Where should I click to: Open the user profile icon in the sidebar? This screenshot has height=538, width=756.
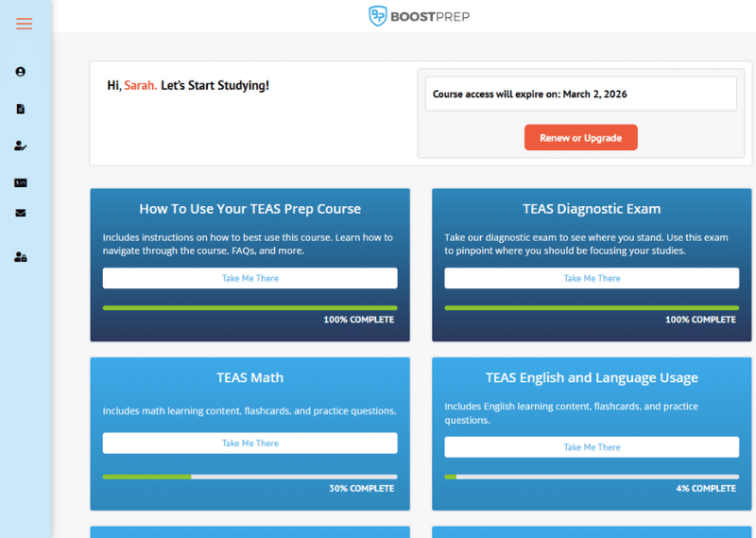20,72
